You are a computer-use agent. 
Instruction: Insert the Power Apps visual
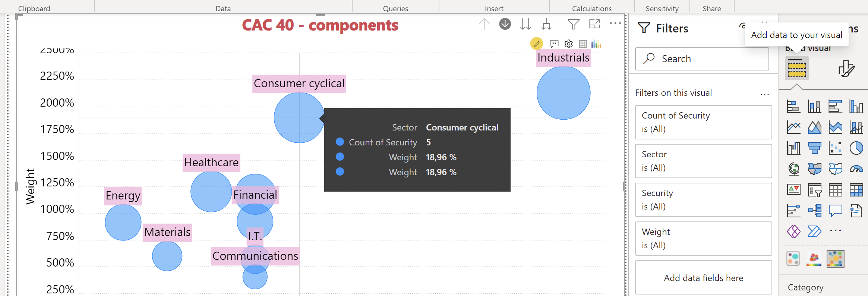pyautogui.click(x=793, y=231)
